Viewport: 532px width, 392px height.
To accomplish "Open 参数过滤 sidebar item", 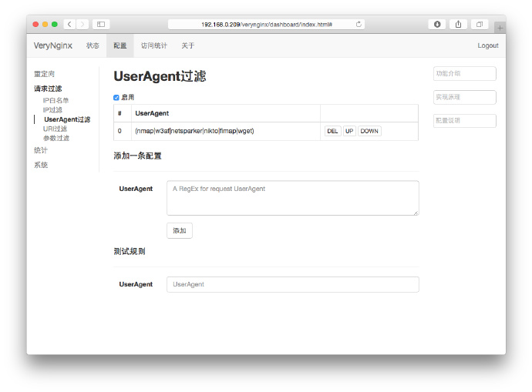I will (x=56, y=138).
